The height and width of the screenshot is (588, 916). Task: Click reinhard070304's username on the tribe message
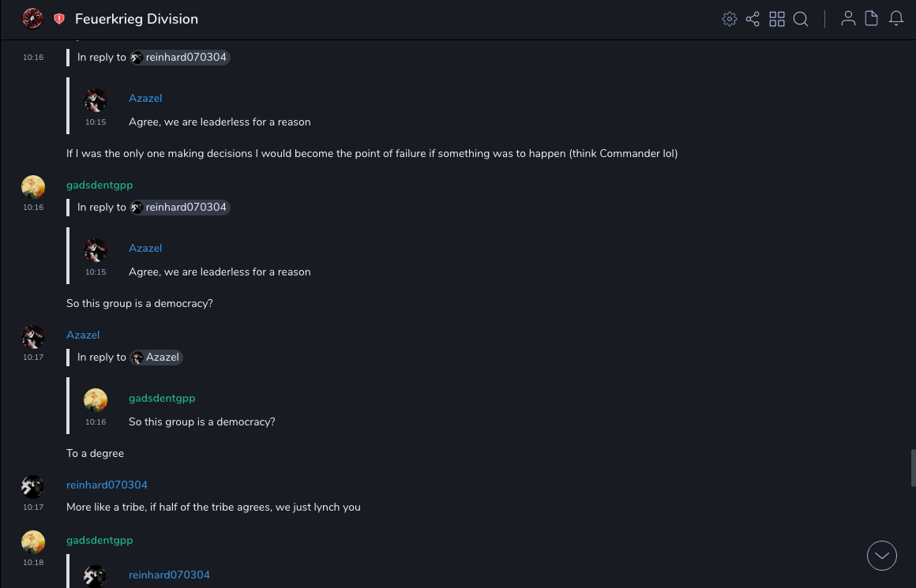(x=107, y=485)
